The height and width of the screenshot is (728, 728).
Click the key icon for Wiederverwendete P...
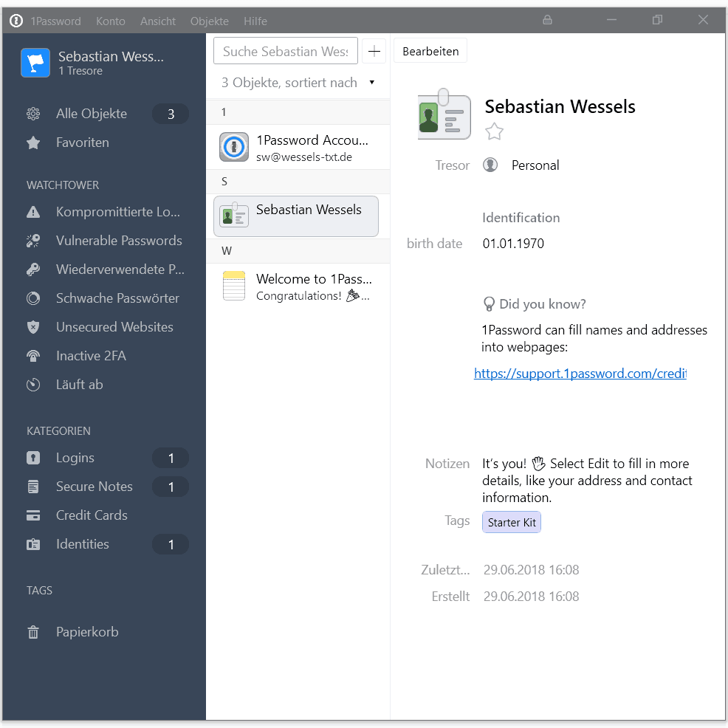tap(33, 269)
